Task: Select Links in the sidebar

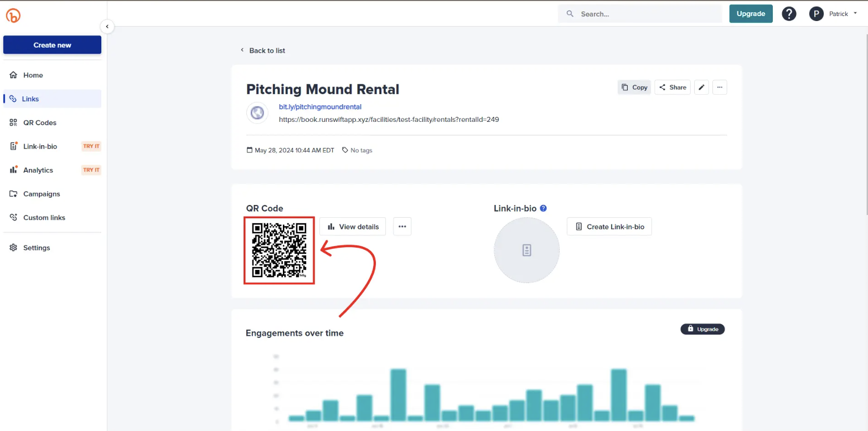Action: pos(52,99)
